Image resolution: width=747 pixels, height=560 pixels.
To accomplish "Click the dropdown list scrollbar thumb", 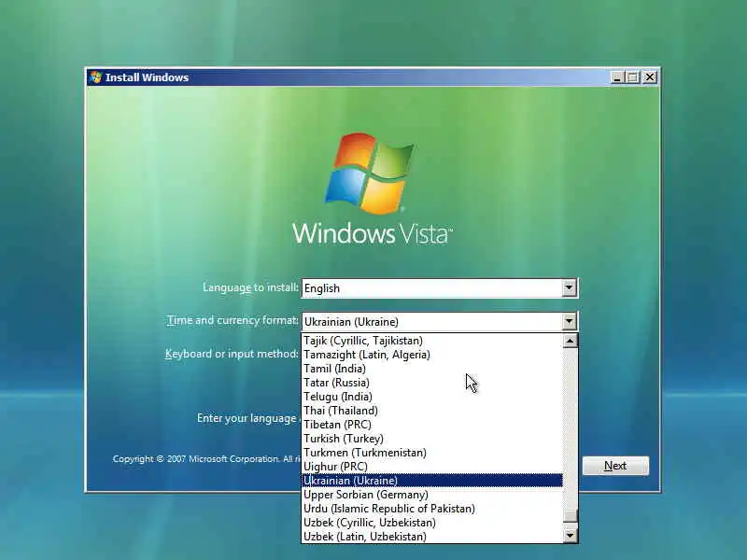I will tap(571, 515).
